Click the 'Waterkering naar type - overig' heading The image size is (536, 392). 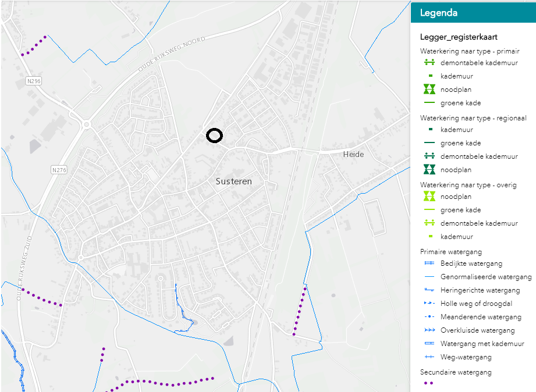(468, 185)
